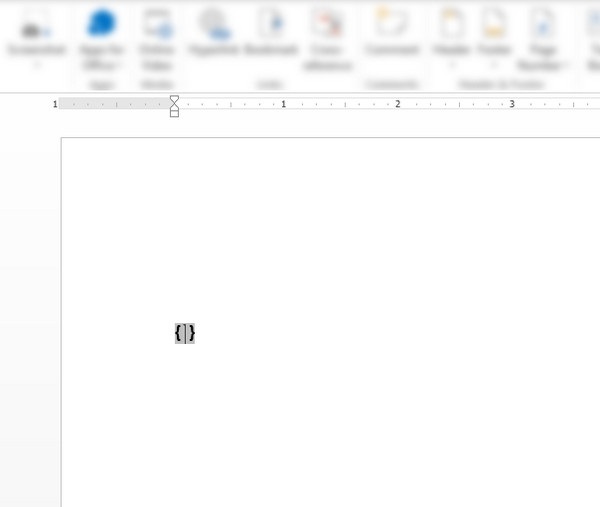Open the Footer dropdown arrow
Viewport: 600px width, 507px height.
(495, 65)
